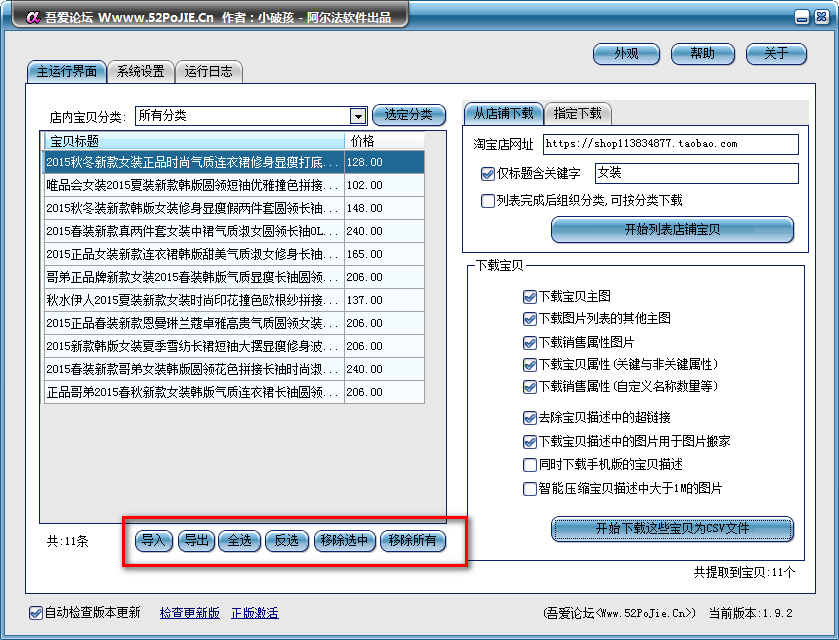
Task: Click the 共:11条 count label
Action: pos(67,542)
